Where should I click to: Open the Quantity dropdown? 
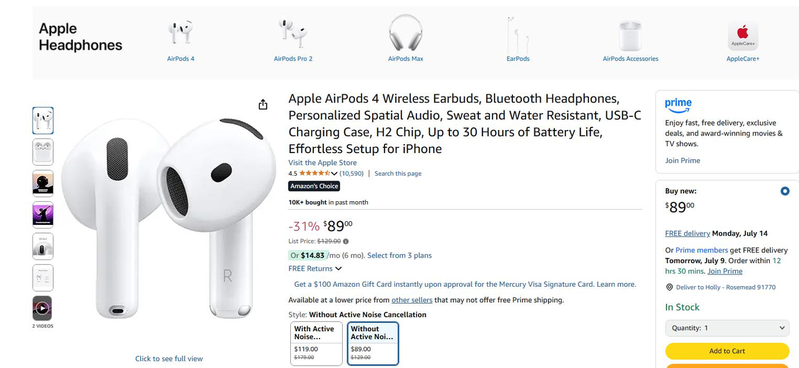pos(727,328)
